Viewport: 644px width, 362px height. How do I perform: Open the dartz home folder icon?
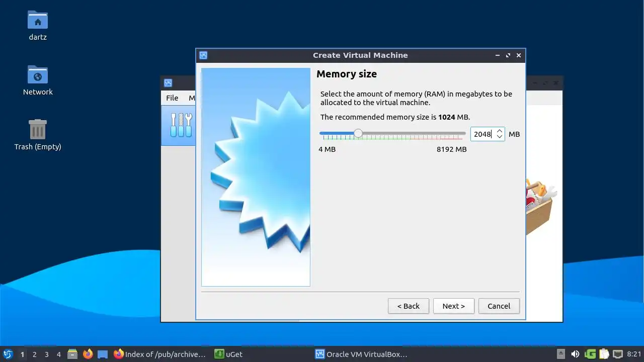pyautogui.click(x=38, y=20)
